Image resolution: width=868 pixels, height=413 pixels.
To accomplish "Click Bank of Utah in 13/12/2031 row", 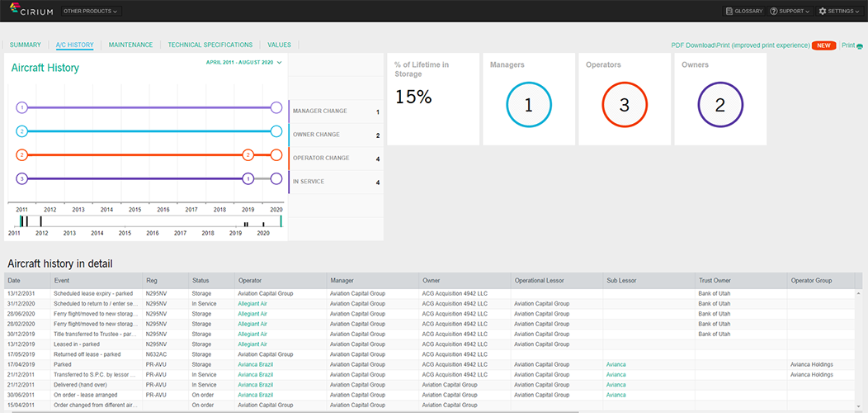I will point(715,294).
